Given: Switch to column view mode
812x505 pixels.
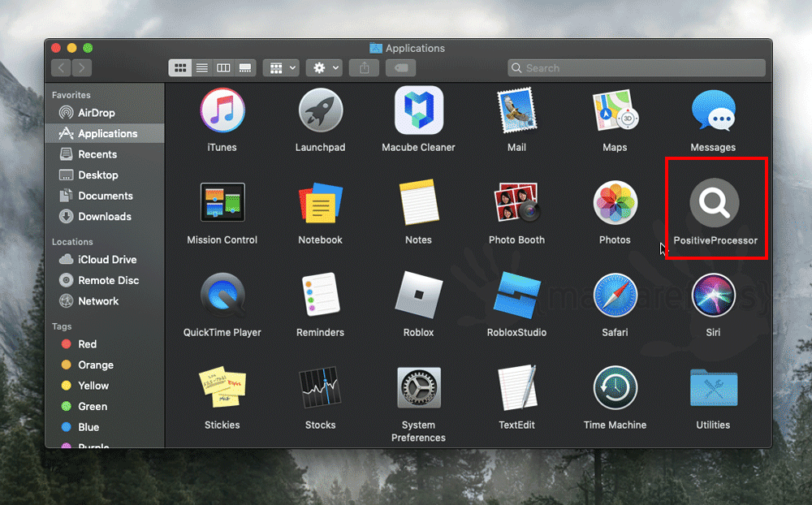Looking at the screenshot, I should (223, 68).
